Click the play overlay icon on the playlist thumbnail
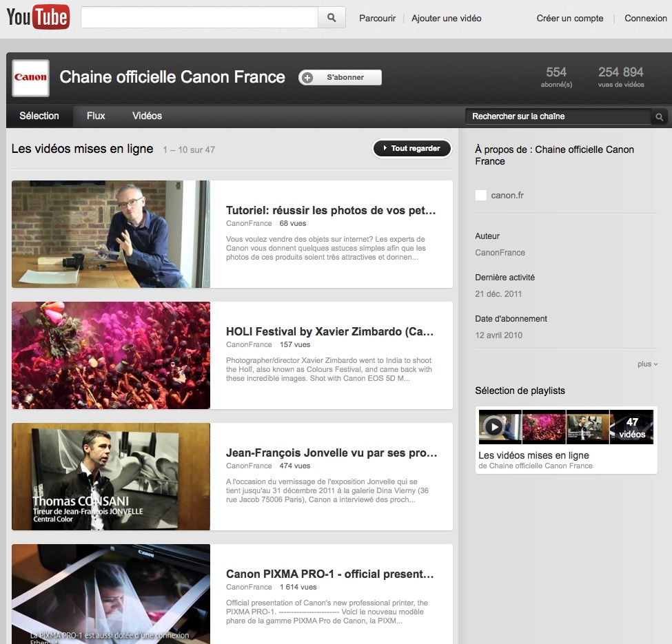 click(496, 426)
